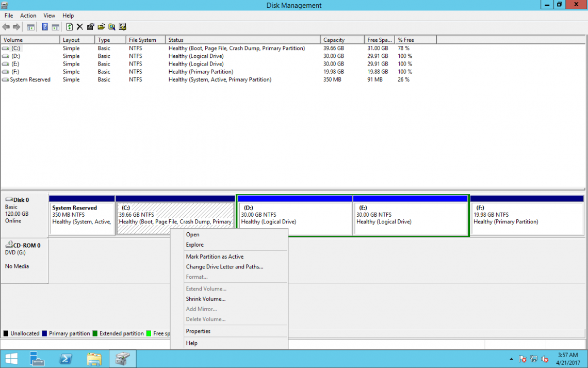Refresh disks using the green refresh icon
The width and height of the screenshot is (588, 368).
click(70, 26)
